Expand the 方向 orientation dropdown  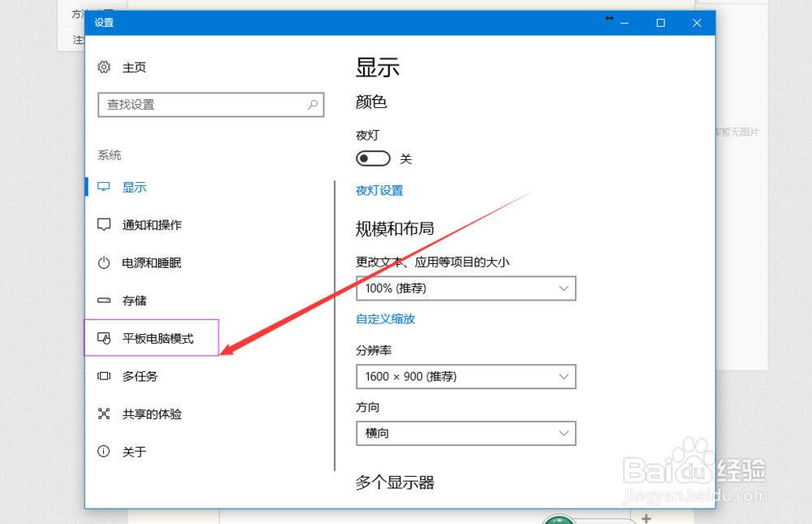tap(465, 433)
